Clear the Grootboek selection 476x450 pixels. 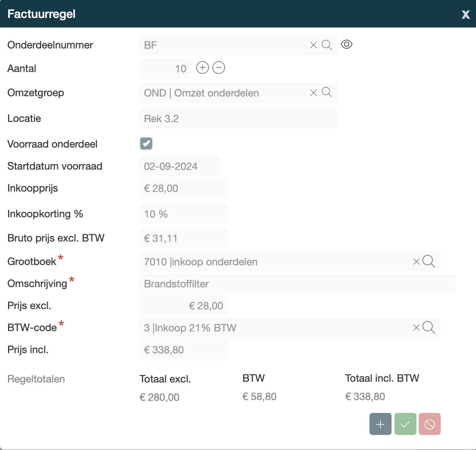click(x=416, y=262)
